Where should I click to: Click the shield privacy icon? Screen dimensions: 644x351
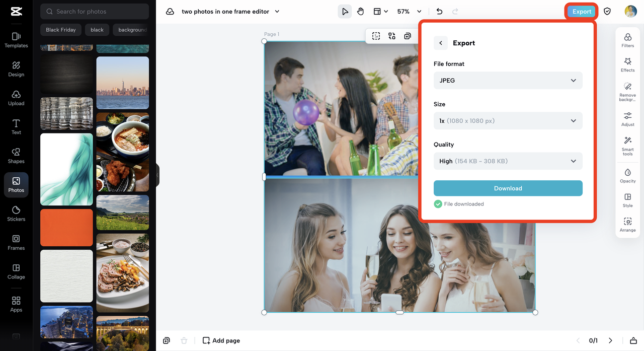[x=607, y=11]
